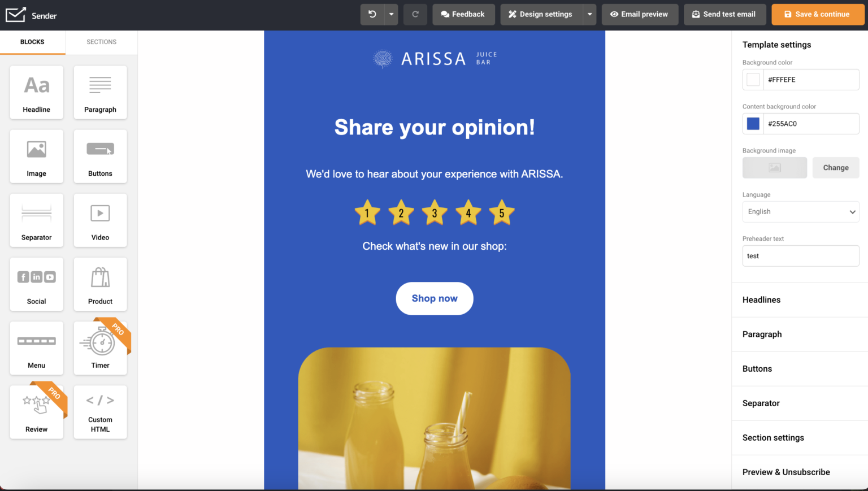This screenshot has width=868, height=491.
Task: Open the Headlines settings section
Action: pos(761,299)
